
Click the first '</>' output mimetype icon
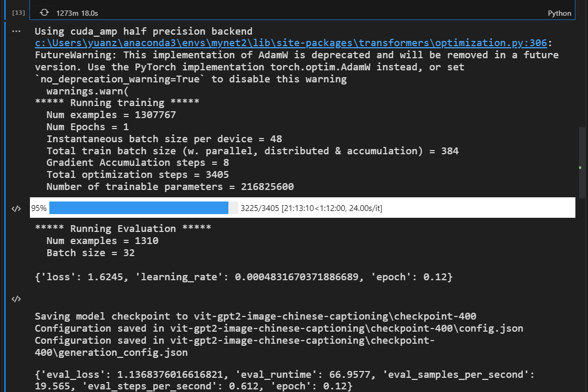[x=16, y=208]
